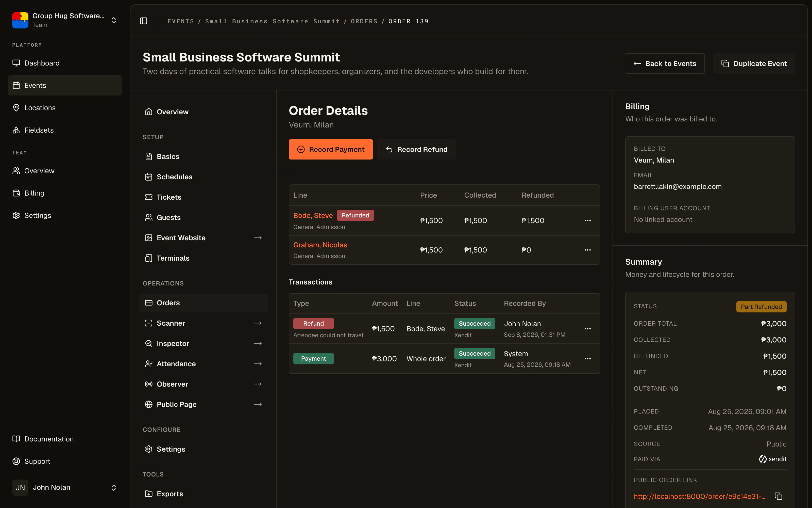812x508 pixels.
Task: Open team Overview in the sidebar
Action: pyautogui.click(x=65, y=171)
